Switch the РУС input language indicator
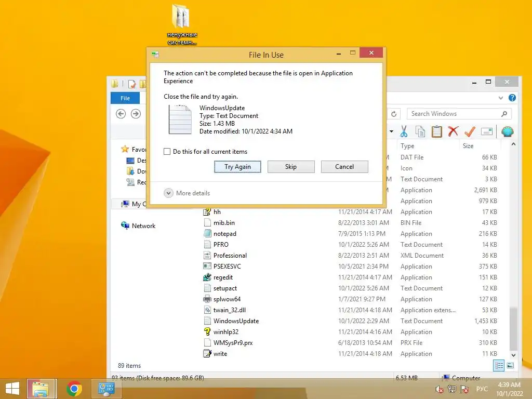 click(x=482, y=389)
